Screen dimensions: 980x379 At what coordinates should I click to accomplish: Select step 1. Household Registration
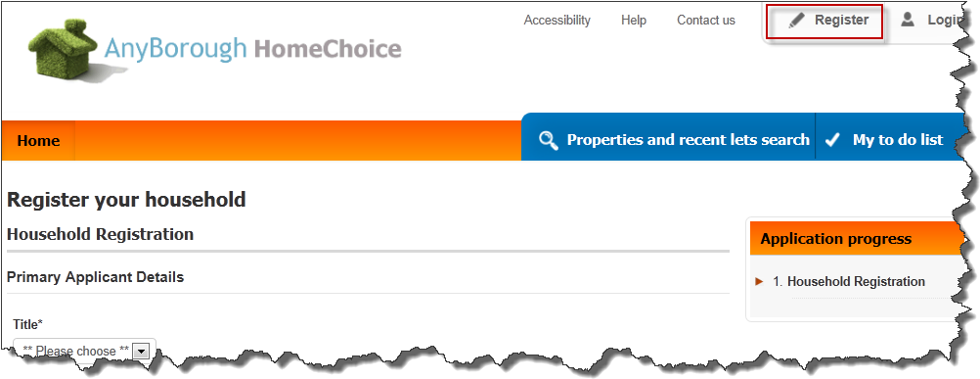pos(849,281)
